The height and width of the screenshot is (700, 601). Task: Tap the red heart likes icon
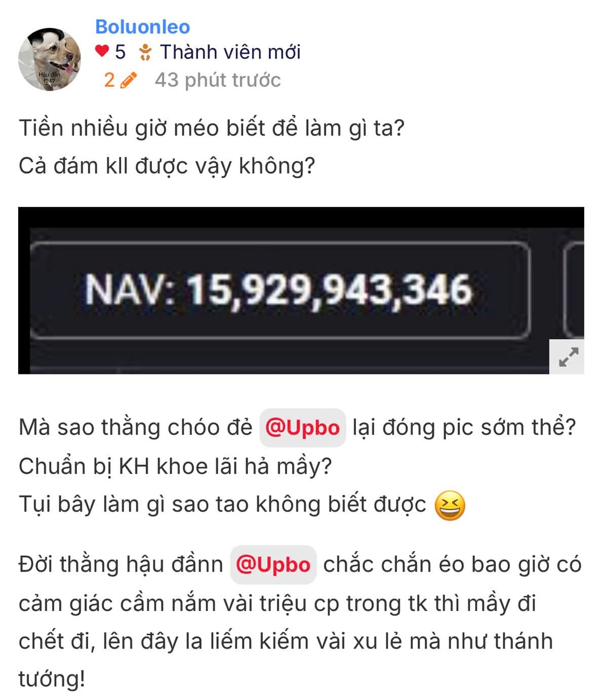(102, 51)
